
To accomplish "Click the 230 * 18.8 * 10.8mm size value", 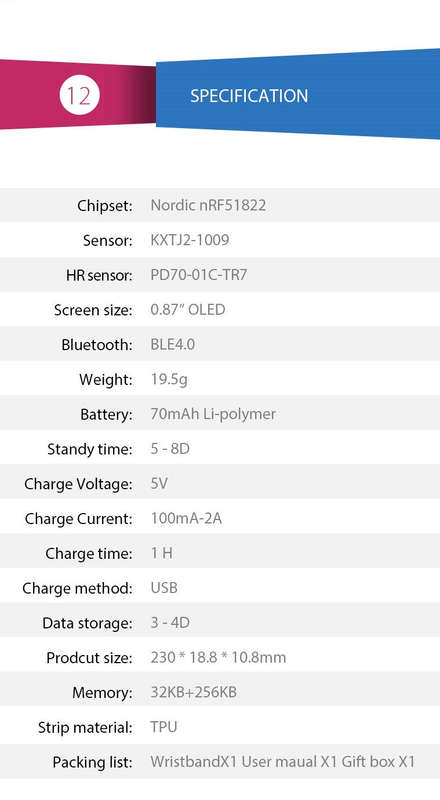I will pos(218,657).
